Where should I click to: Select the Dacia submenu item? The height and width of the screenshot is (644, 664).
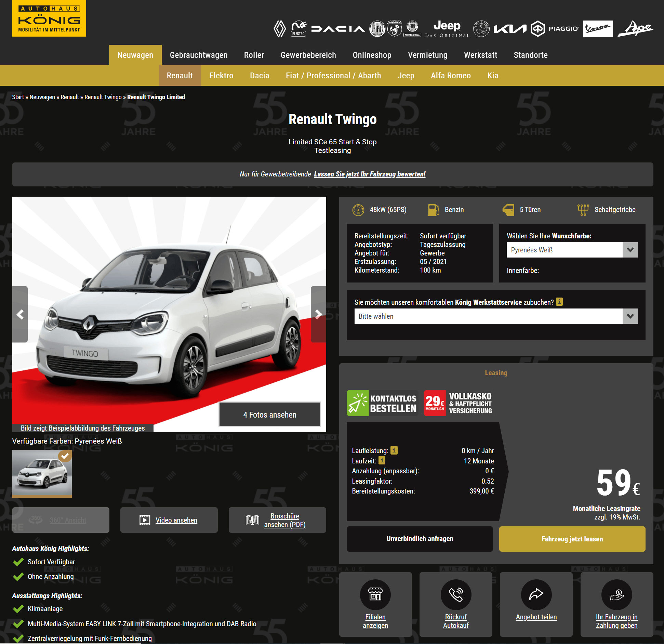coord(260,76)
